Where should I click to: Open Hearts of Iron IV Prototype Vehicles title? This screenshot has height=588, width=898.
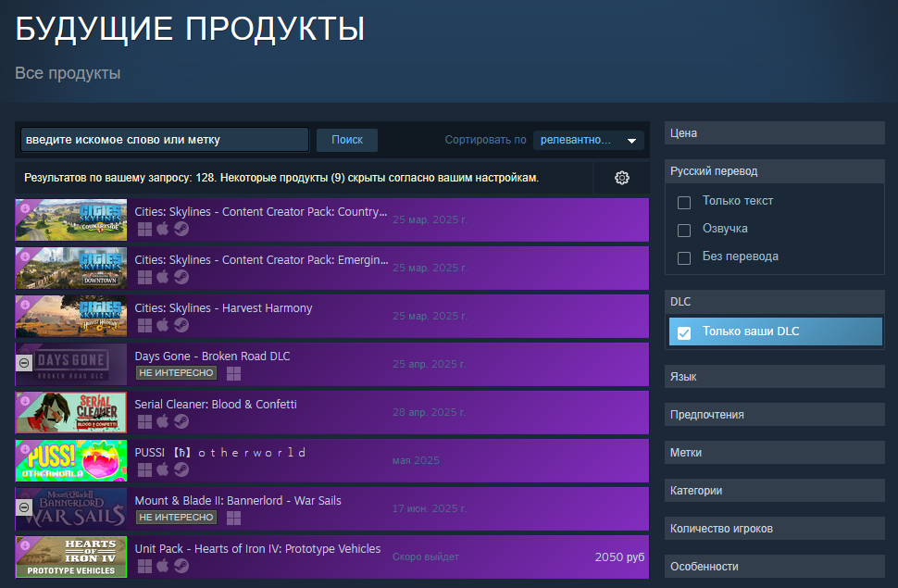[257, 548]
